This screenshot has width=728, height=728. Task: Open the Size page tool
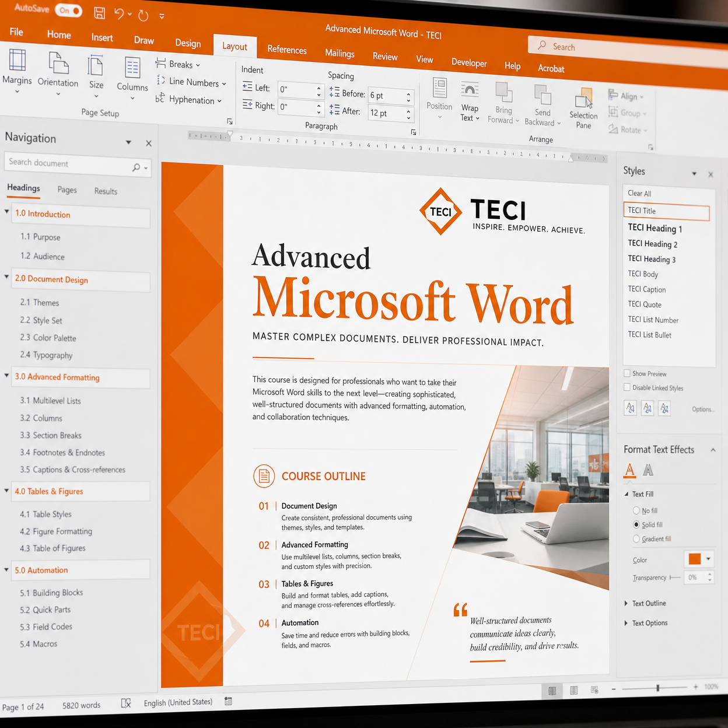click(x=96, y=76)
